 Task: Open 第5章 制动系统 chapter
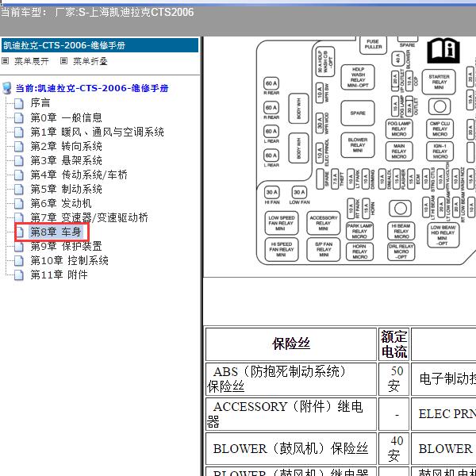pyautogui.click(x=66, y=189)
